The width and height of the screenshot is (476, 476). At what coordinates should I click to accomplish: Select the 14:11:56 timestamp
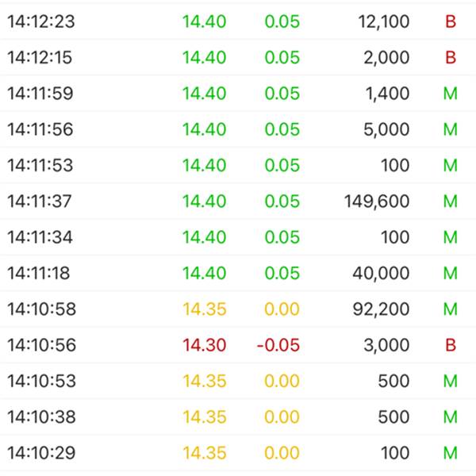pyautogui.click(x=40, y=129)
